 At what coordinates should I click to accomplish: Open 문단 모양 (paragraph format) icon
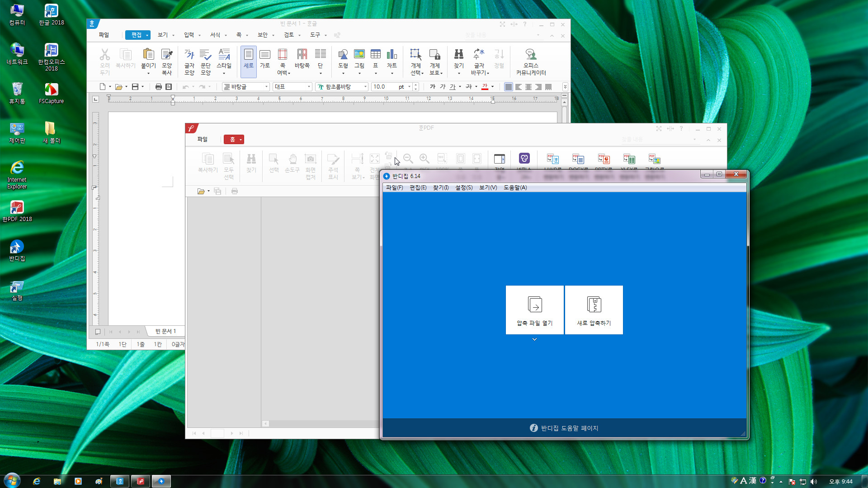pyautogui.click(x=206, y=61)
